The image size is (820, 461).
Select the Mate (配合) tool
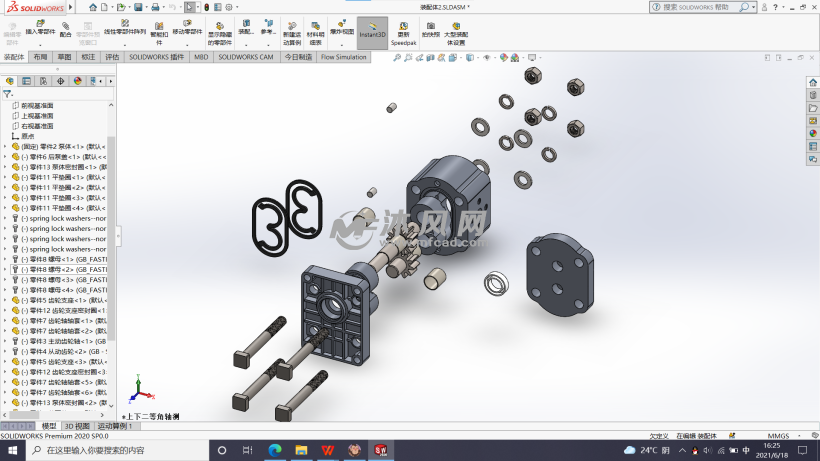[66, 28]
